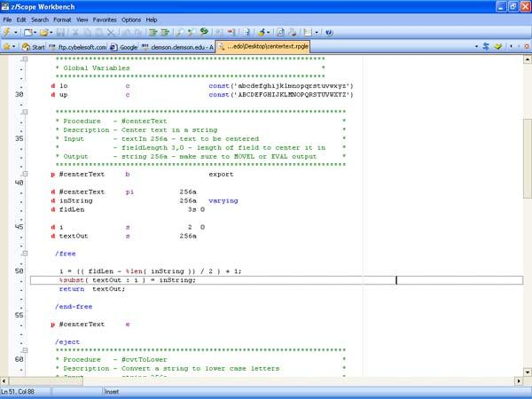This screenshot has width=532, height=399.
Task: Click the green swirl toolbar icon
Action: pos(204,32)
